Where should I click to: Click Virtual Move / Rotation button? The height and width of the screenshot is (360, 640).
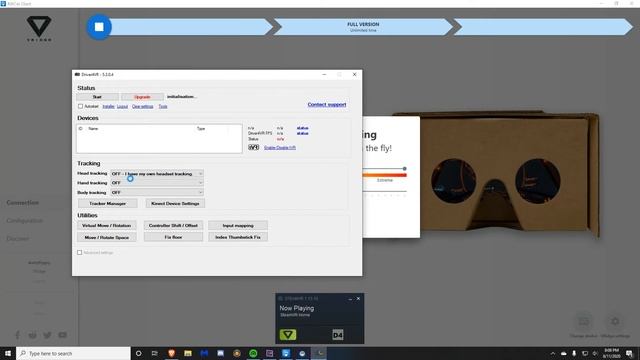tap(107, 225)
